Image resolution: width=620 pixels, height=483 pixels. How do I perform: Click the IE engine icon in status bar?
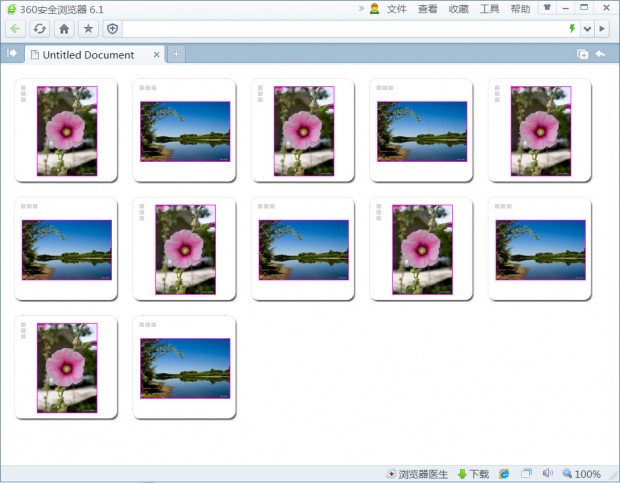point(504,474)
